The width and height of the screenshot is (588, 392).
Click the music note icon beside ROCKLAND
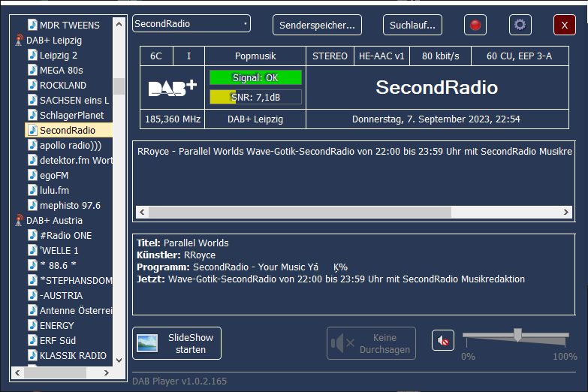32,85
